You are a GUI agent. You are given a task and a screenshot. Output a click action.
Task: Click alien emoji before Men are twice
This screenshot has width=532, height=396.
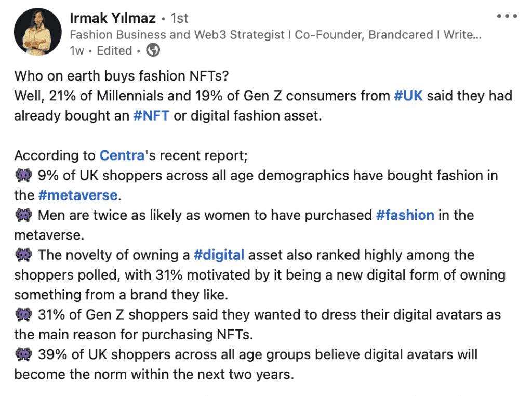[24, 215]
